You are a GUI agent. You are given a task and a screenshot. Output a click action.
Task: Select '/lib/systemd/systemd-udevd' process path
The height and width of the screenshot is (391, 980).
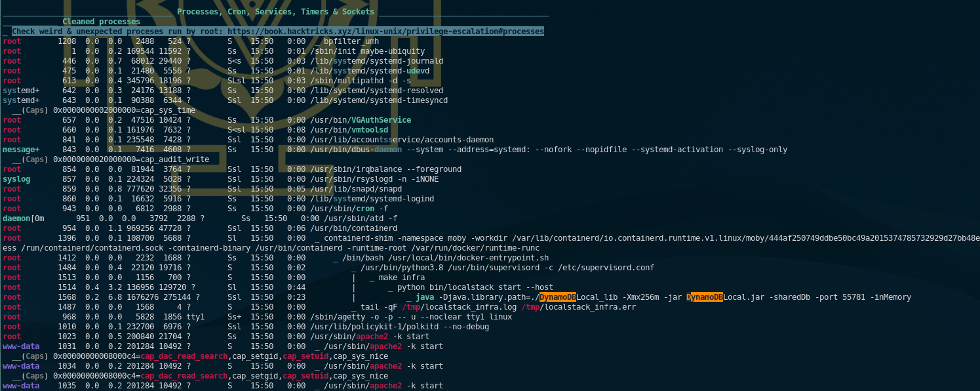click(x=370, y=71)
